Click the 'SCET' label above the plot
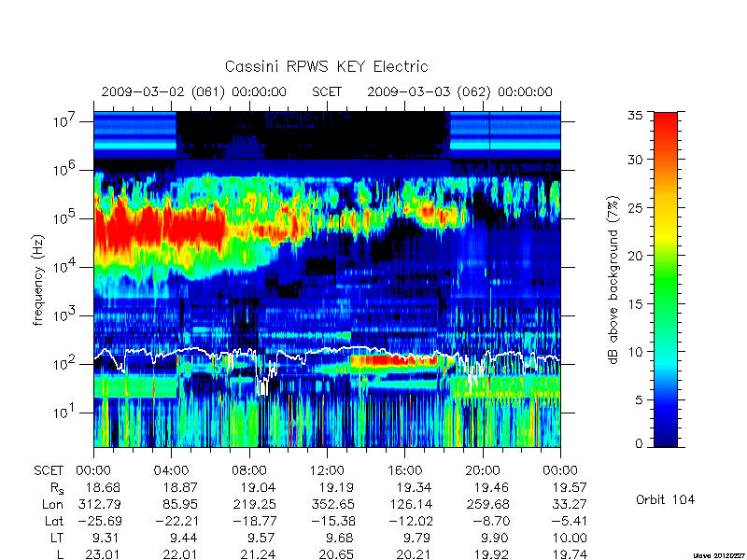747x560 pixels. 327,91
